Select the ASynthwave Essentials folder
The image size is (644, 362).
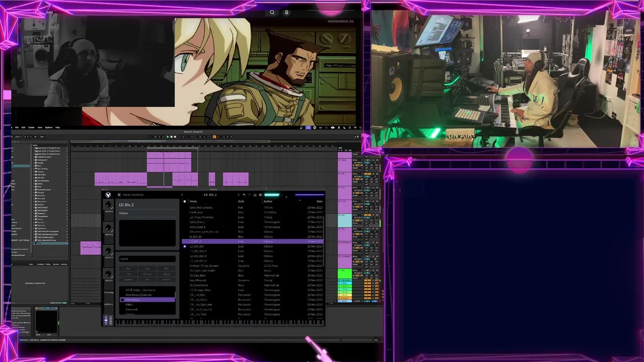pos(147,295)
